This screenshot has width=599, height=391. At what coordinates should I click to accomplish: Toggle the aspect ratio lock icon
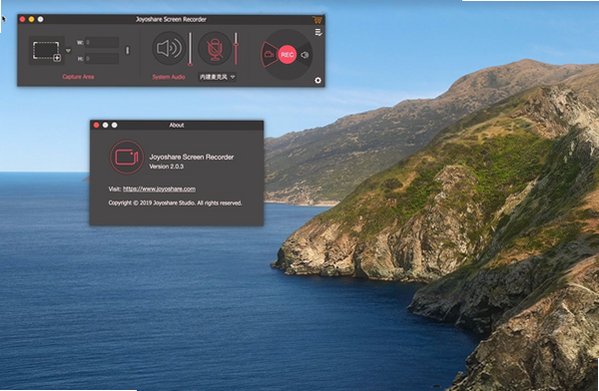point(128,50)
